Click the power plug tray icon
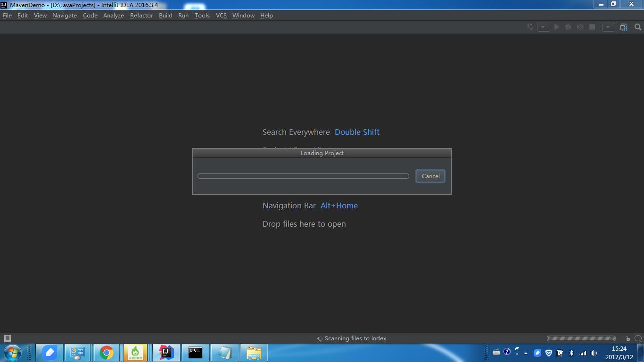This screenshot has width=644, height=362. pos(560,353)
